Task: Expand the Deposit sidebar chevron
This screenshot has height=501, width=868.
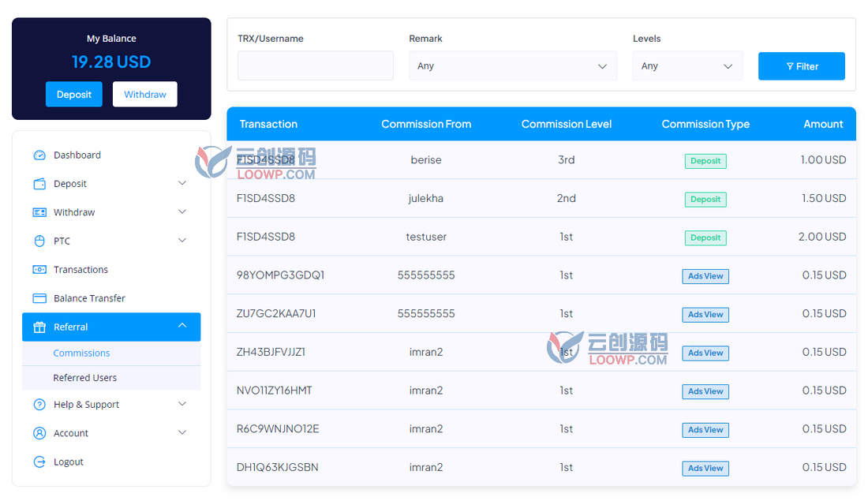Action: 182,183
